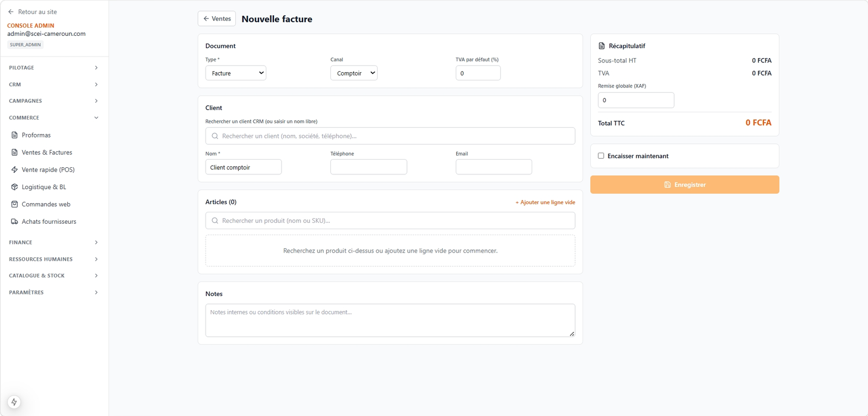Click Retour au site link
The image size is (868, 416).
coord(32,11)
